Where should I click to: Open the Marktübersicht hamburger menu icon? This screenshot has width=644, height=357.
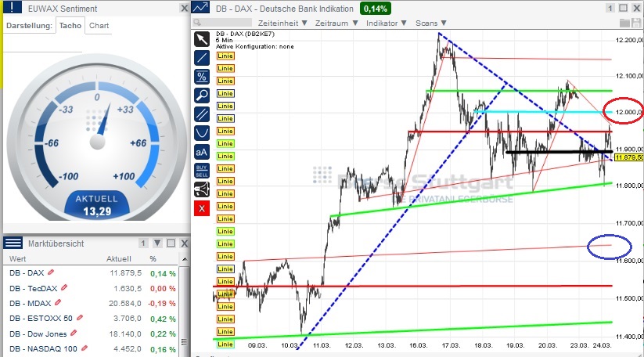(x=13, y=243)
